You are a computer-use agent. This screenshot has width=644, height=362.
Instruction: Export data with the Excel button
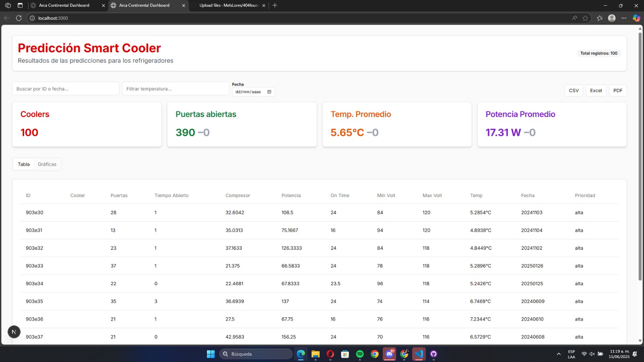[596, 90]
